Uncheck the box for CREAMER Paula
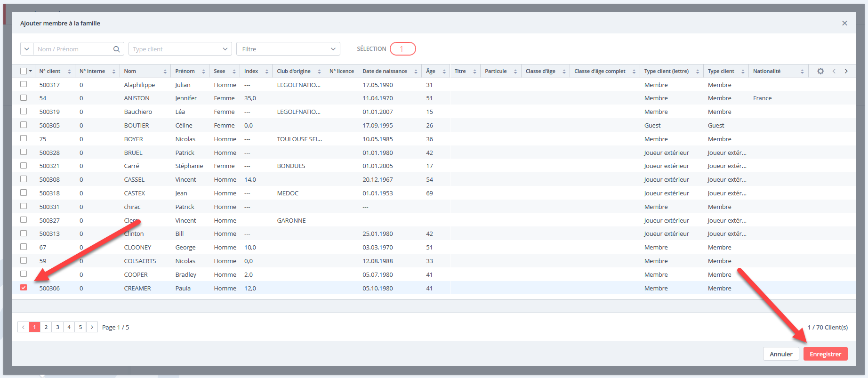 coord(24,288)
